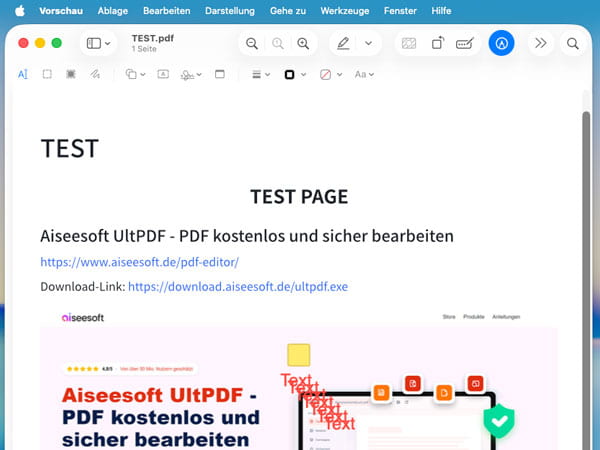
Task: Open the shapes tool
Action: (x=131, y=74)
